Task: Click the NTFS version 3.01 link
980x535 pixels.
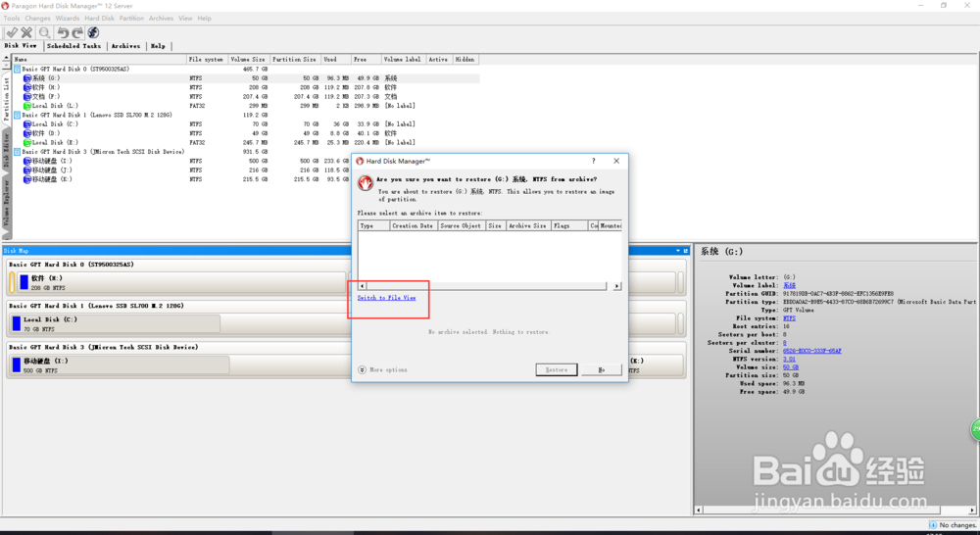Action: pyautogui.click(x=789, y=360)
